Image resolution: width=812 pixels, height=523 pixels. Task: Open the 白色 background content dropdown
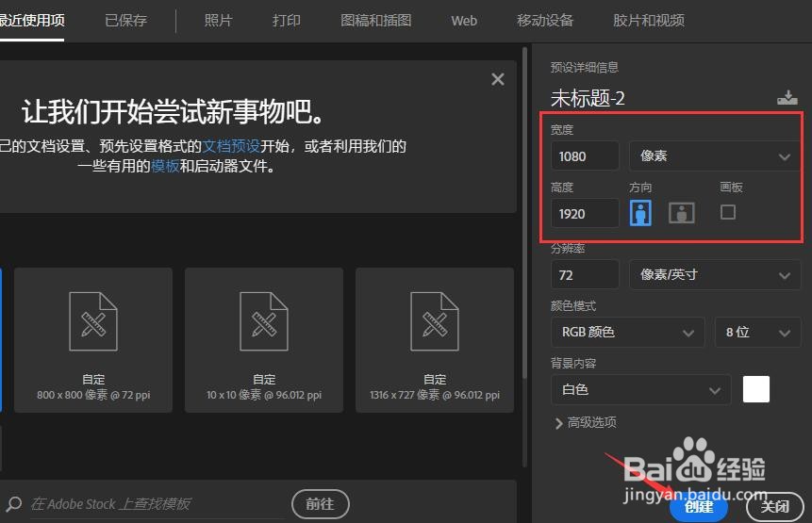click(x=641, y=389)
